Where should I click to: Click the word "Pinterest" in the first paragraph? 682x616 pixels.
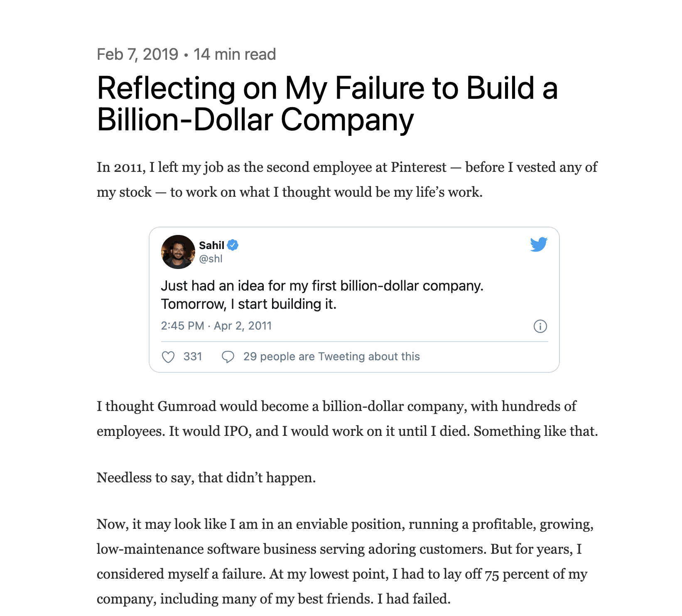418,167
